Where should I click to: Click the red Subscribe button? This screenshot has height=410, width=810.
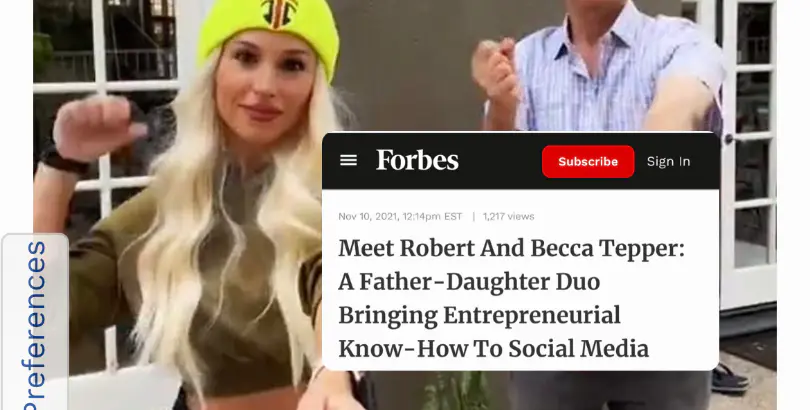(588, 162)
